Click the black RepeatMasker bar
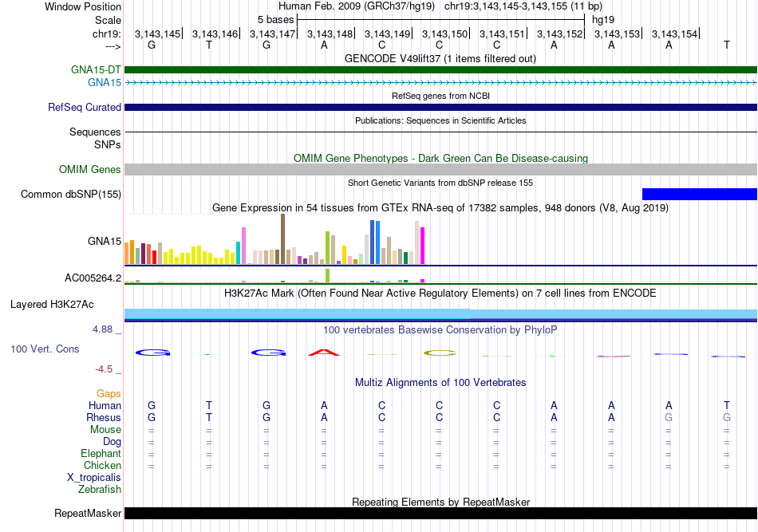This screenshot has width=758, height=532. click(440, 513)
